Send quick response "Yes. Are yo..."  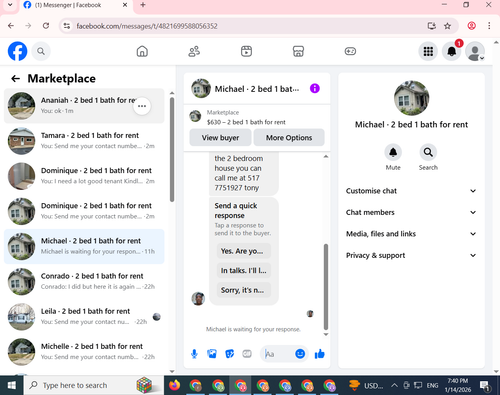(243, 251)
